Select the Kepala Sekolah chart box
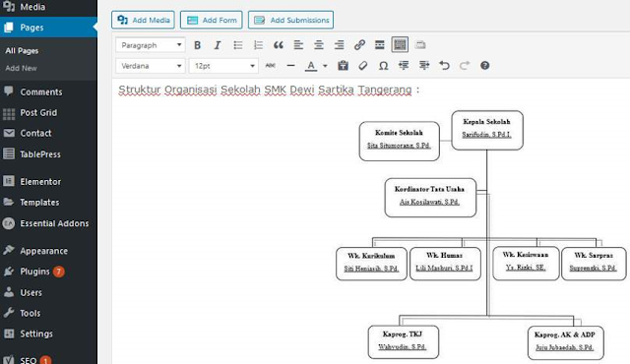The height and width of the screenshot is (364, 630). (x=487, y=131)
